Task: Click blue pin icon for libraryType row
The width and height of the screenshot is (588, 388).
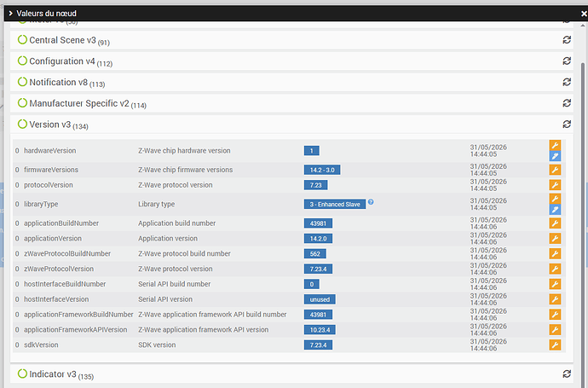Action: tap(555, 210)
